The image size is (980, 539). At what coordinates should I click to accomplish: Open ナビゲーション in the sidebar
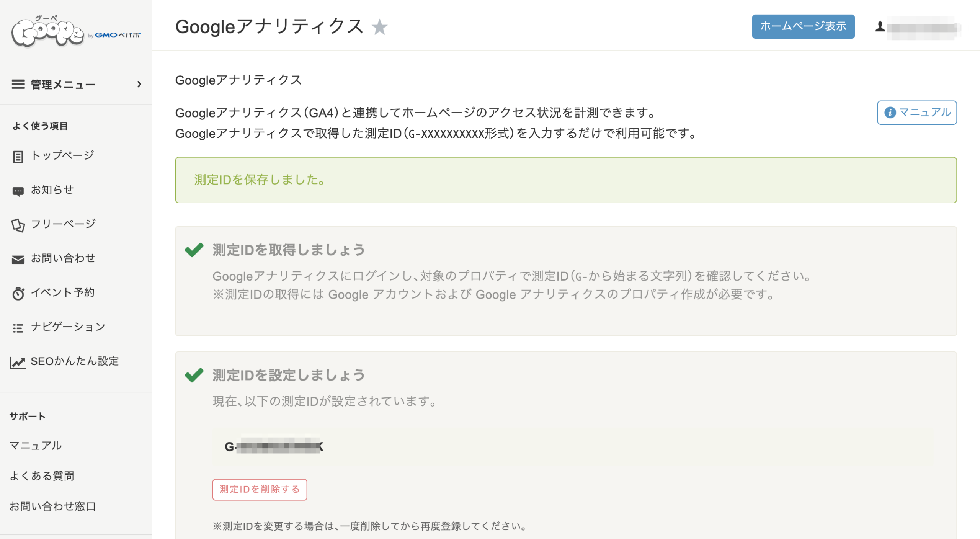tap(68, 327)
